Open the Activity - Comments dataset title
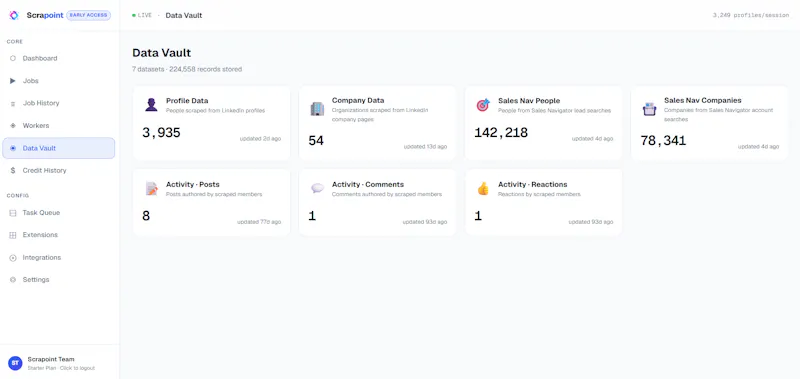The height and width of the screenshot is (379, 800). 368,185
